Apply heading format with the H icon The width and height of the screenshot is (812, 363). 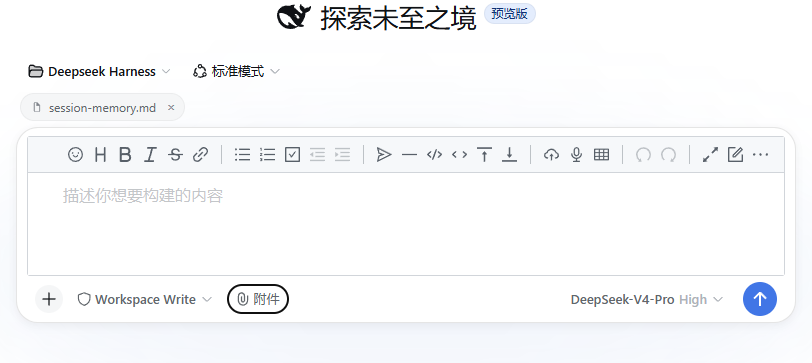point(100,154)
